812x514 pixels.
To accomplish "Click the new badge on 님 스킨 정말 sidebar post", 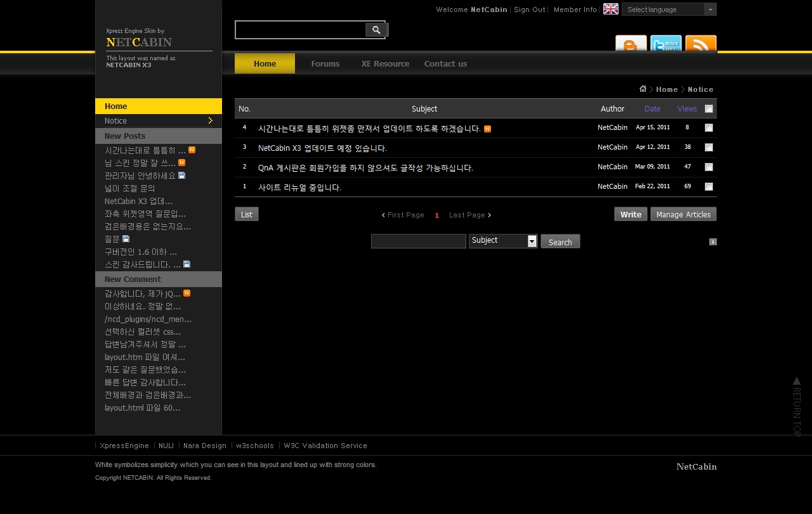I will 181,163.
